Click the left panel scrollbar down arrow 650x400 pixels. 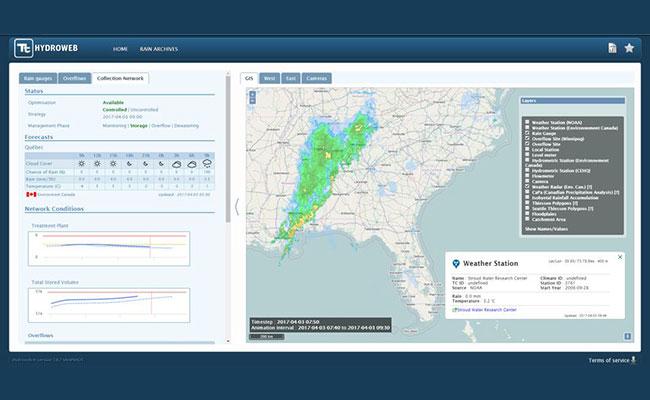(228, 341)
